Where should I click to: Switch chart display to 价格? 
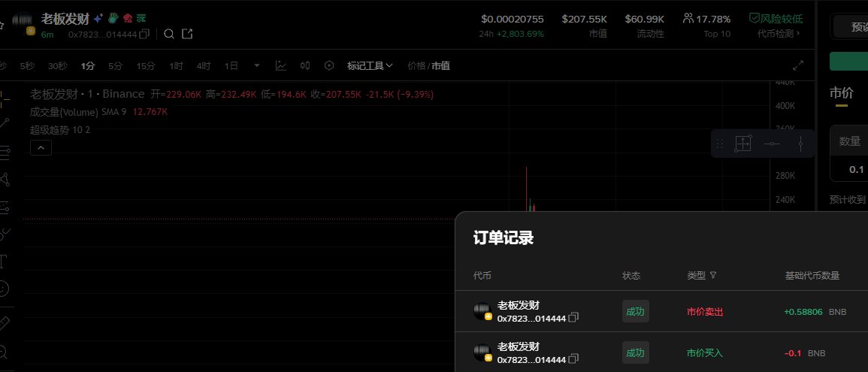[x=416, y=66]
